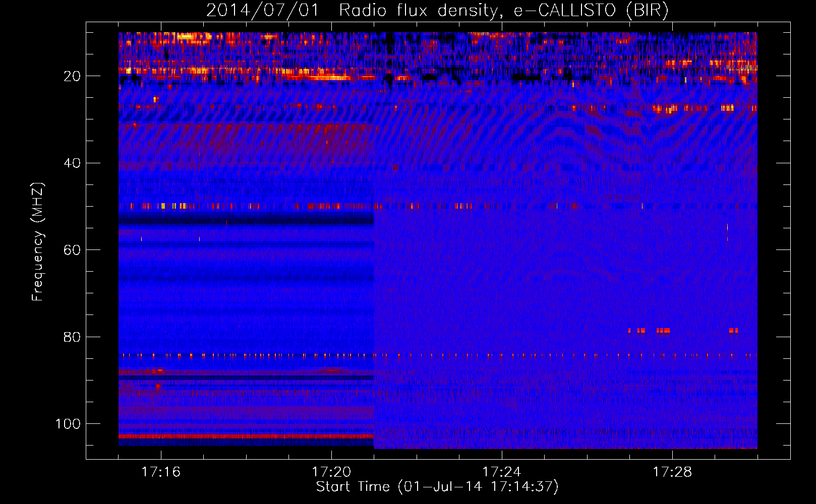Click the '17:20' time tick label
This screenshot has width=816, height=504.
331,472
